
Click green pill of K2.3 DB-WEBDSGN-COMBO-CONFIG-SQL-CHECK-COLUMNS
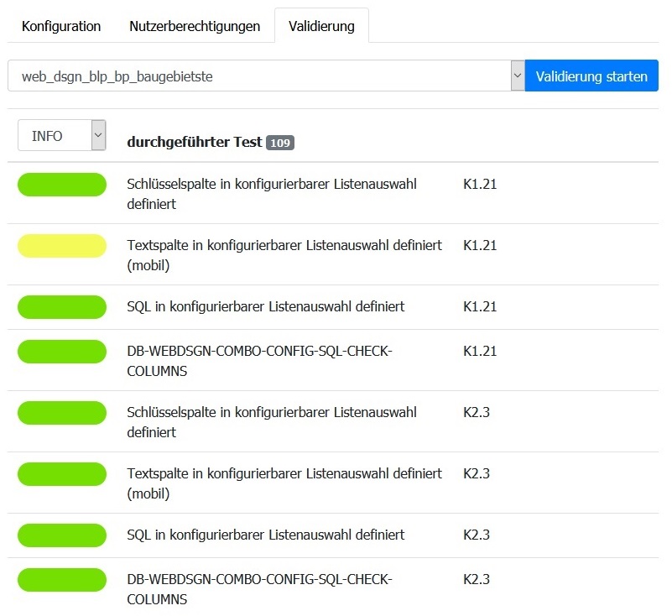pyautogui.click(x=62, y=580)
